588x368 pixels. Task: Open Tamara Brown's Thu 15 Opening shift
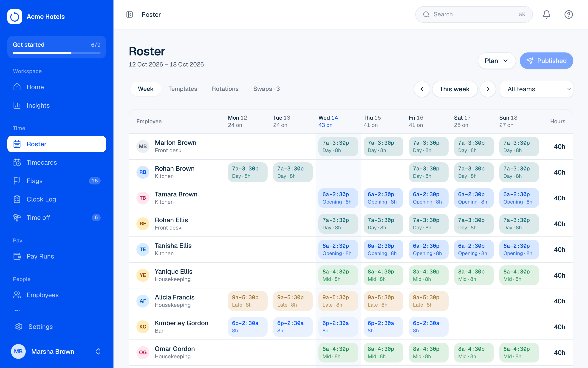(x=383, y=198)
